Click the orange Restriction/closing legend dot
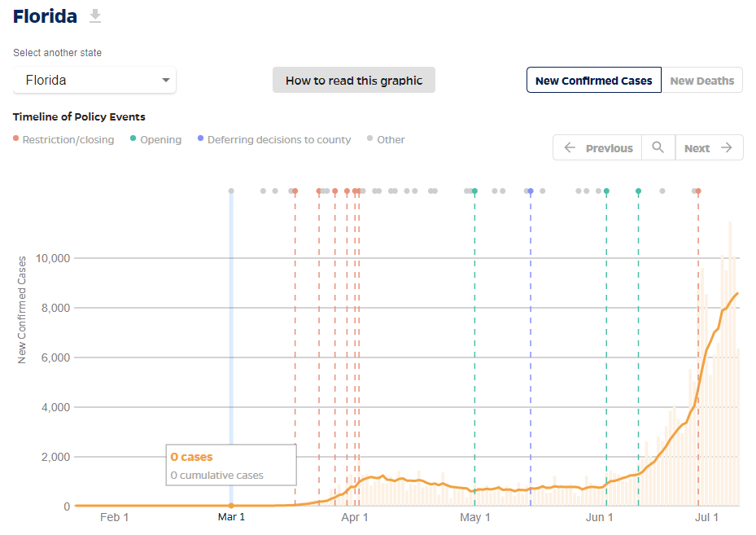 click(15, 139)
